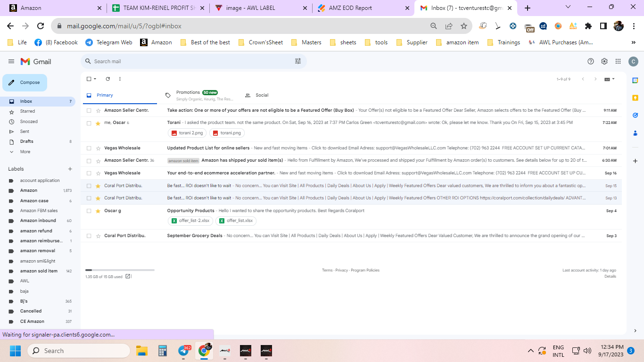Show the hidden bookmarks overflow chevron
The width and height of the screenshot is (644, 362).
pyautogui.click(x=633, y=42)
